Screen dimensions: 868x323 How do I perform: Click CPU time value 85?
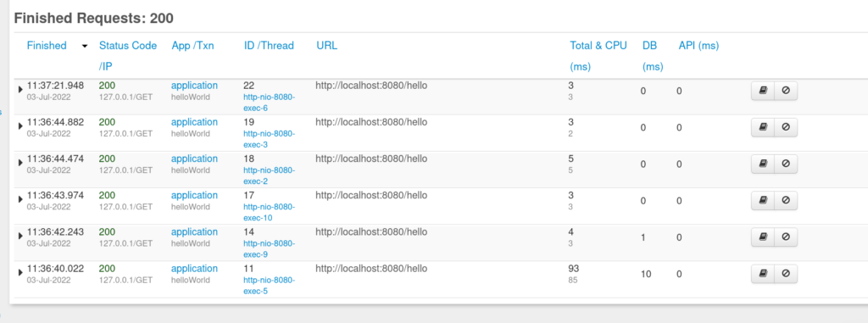572,280
